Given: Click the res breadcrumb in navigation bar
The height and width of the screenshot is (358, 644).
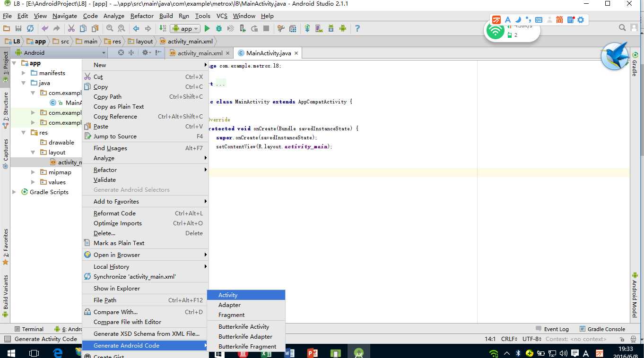Looking at the screenshot, I should tap(113, 42).
